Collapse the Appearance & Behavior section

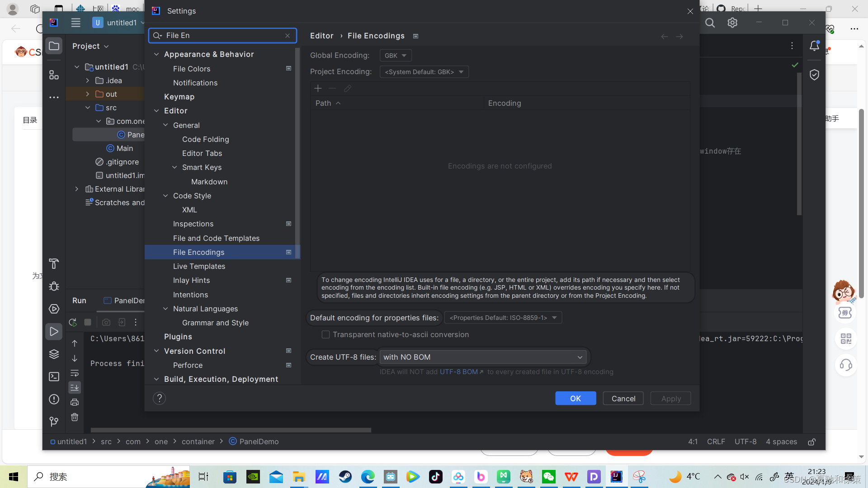[156, 54]
